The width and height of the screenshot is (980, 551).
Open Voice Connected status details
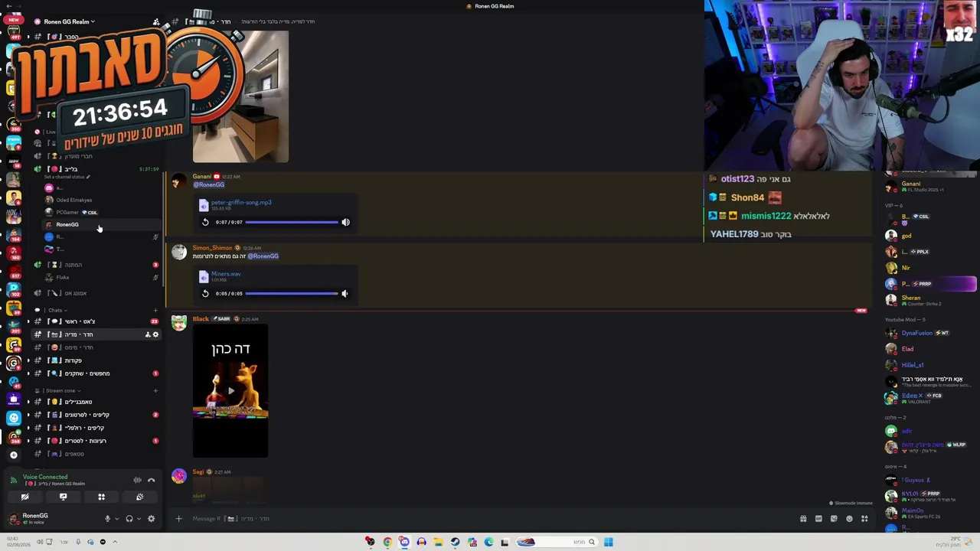[x=45, y=477]
